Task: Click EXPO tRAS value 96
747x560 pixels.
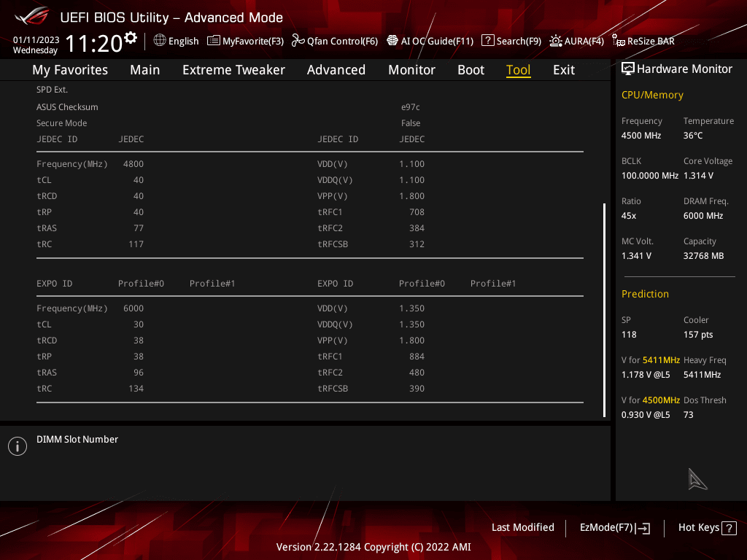Action: [138, 373]
